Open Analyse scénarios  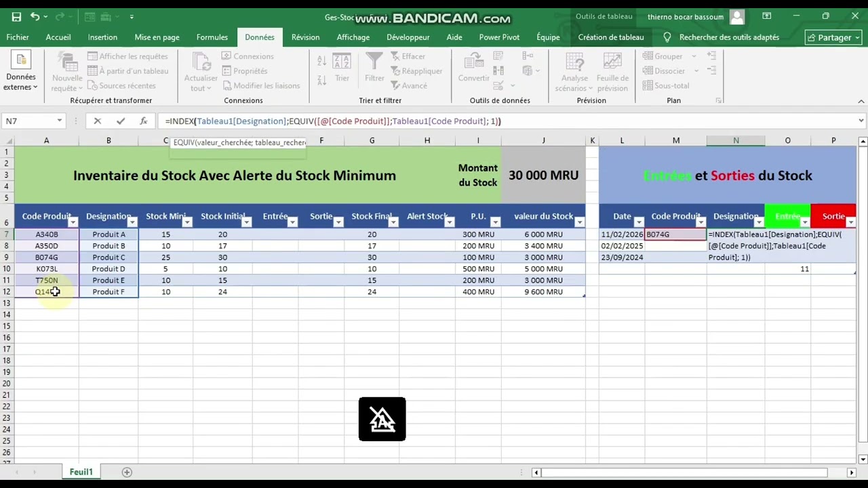574,72
